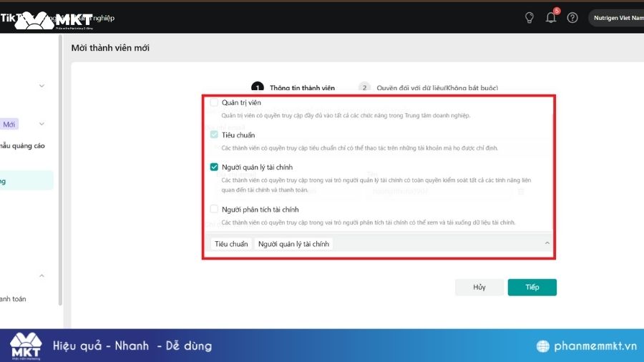The height and width of the screenshot is (362, 644).
Task: Uncheck Người quản lý tài chính checkbox
Action: tap(214, 167)
